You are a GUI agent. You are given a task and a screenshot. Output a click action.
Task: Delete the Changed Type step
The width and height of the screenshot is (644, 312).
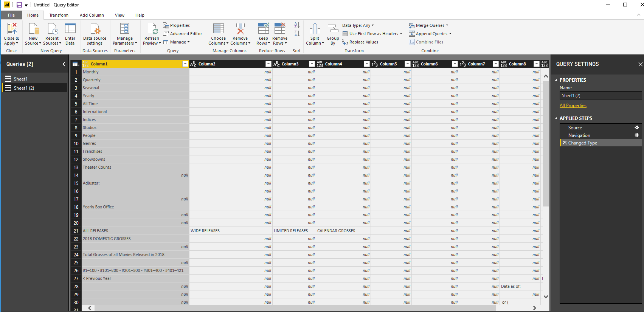pyautogui.click(x=565, y=143)
